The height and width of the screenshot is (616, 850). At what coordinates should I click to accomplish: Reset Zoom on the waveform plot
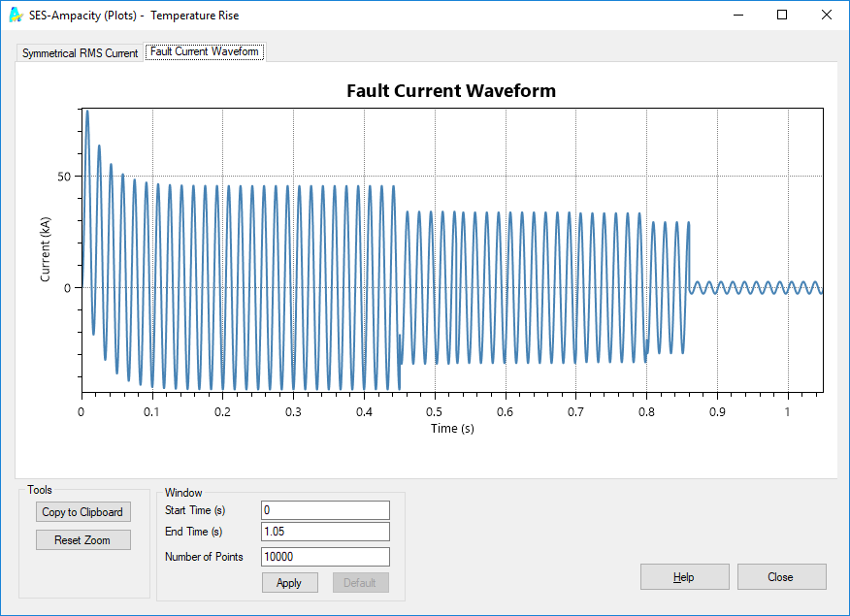[82, 540]
